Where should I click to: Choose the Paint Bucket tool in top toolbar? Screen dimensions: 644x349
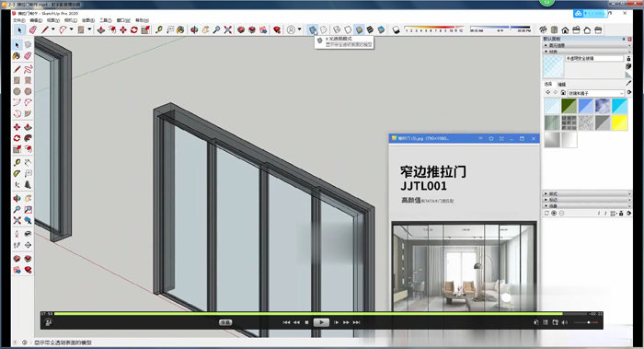click(180, 30)
